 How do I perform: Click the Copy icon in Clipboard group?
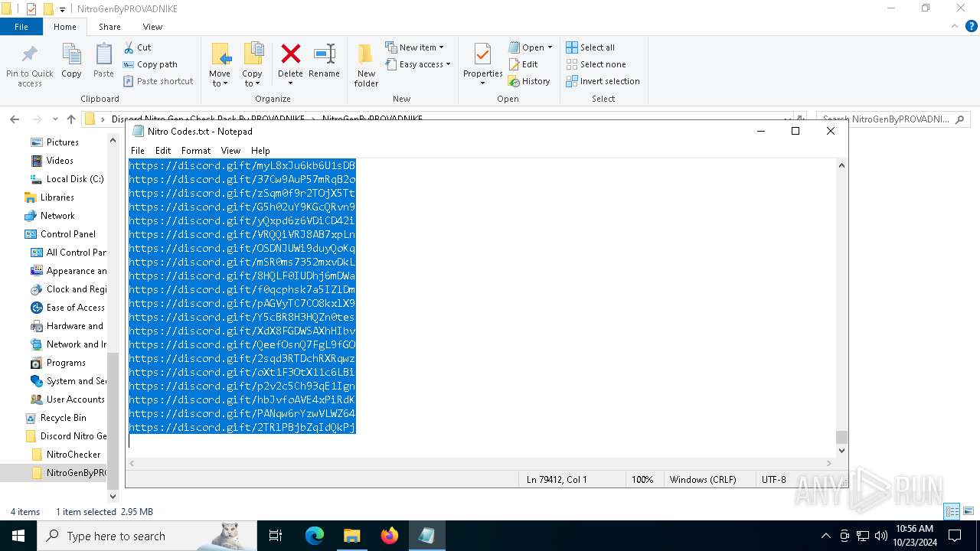pos(71,55)
